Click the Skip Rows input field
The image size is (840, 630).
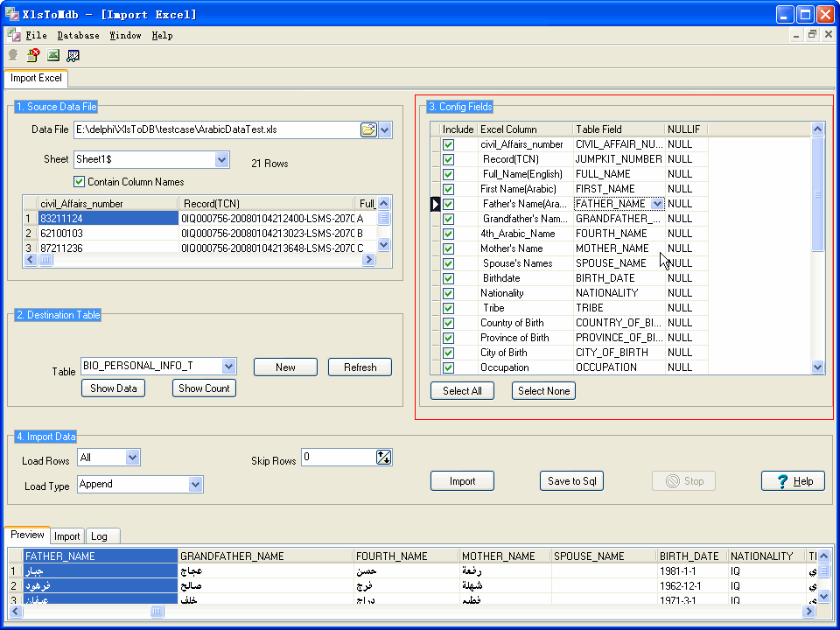coord(339,457)
